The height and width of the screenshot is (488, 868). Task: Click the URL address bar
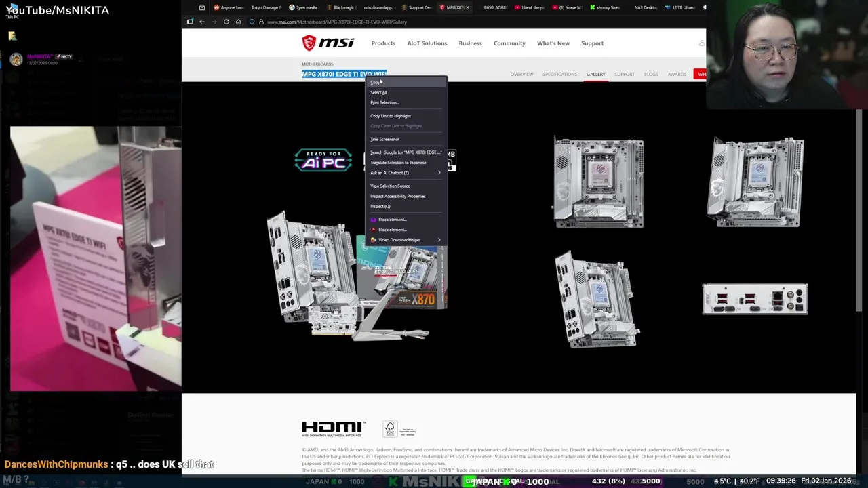475,22
